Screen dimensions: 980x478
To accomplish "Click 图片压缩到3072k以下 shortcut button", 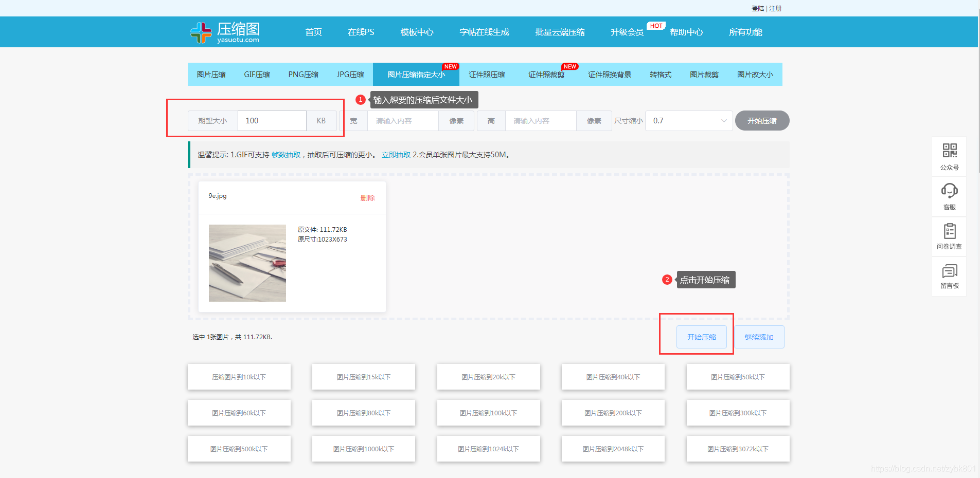I will coord(738,449).
